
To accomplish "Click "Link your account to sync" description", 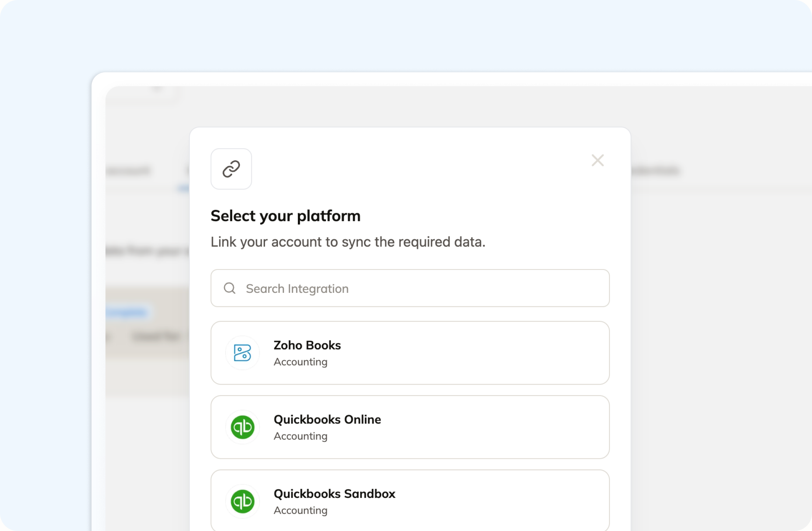I will pyautogui.click(x=348, y=242).
